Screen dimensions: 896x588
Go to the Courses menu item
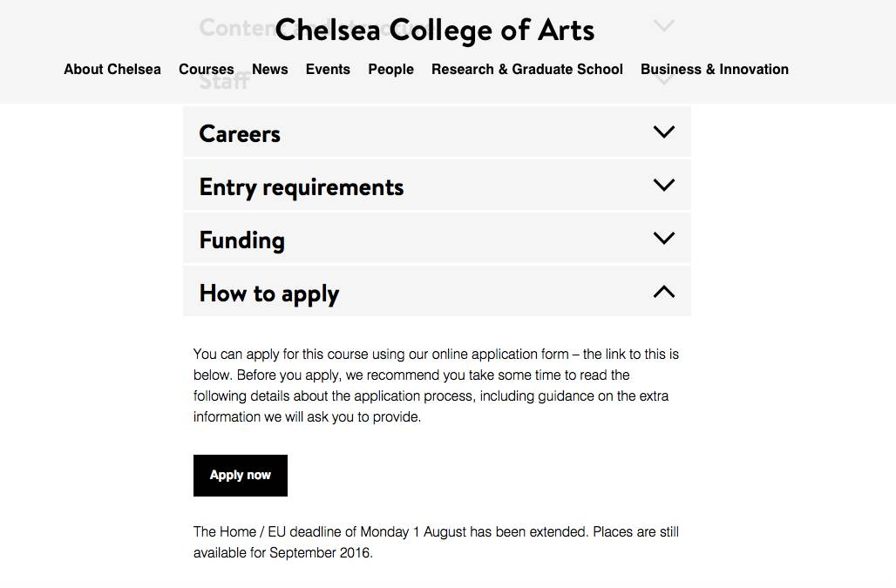pos(207,70)
